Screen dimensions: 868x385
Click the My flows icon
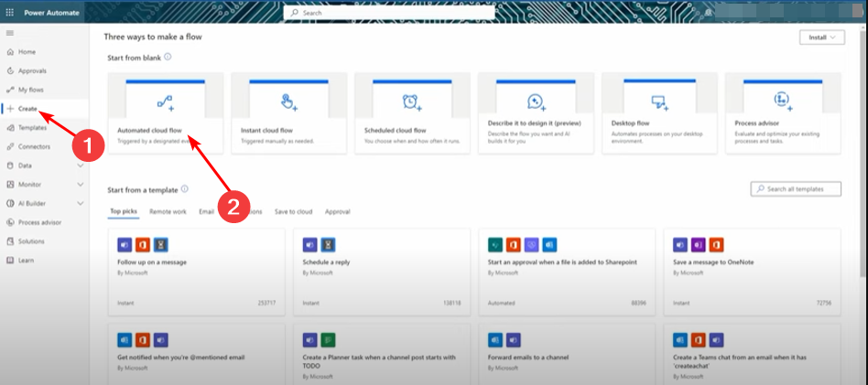pos(9,90)
